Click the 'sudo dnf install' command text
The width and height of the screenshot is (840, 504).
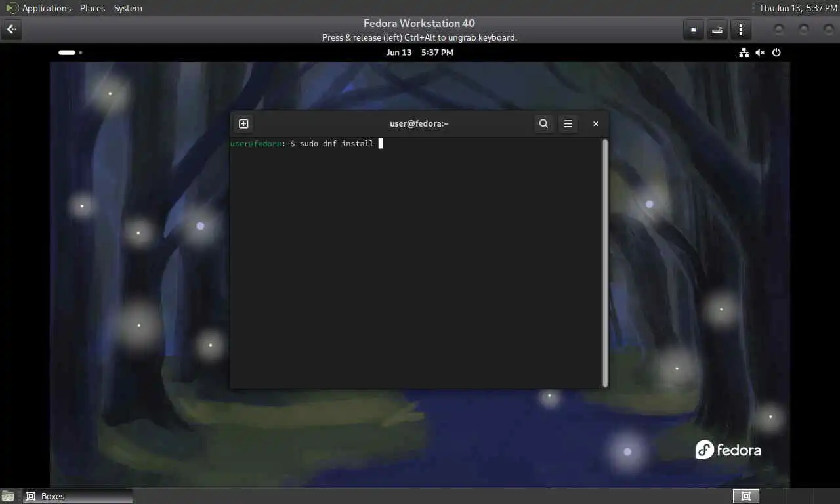pyautogui.click(x=337, y=144)
